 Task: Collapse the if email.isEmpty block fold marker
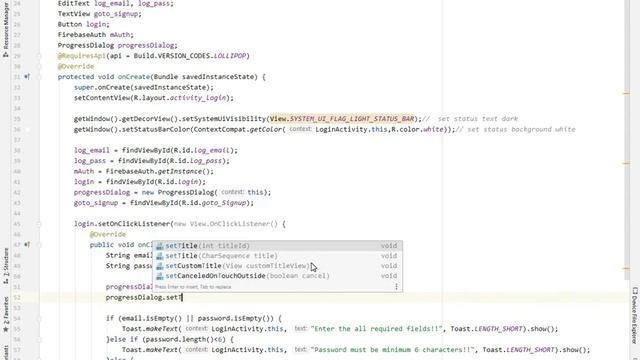pos(39,318)
